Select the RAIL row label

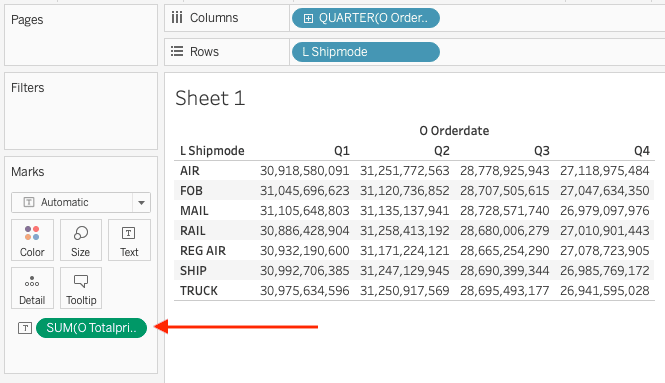pyautogui.click(x=193, y=231)
